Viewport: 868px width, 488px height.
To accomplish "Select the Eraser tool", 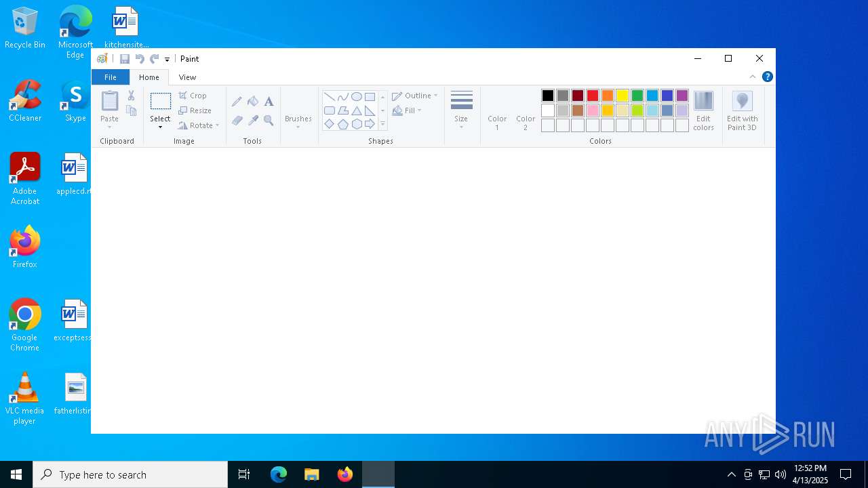I will pos(237,121).
